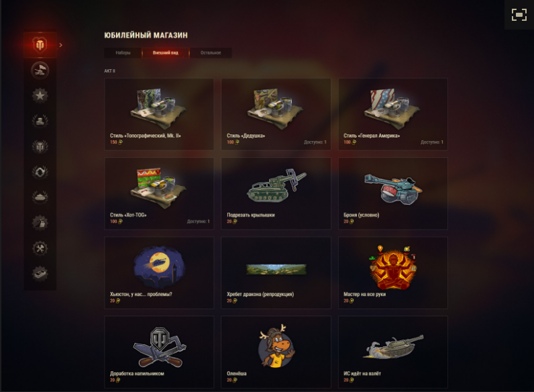This screenshot has width=534, height=392.
Task: Click the fullscreen toggle icon in corner
Action: point(519,15)
